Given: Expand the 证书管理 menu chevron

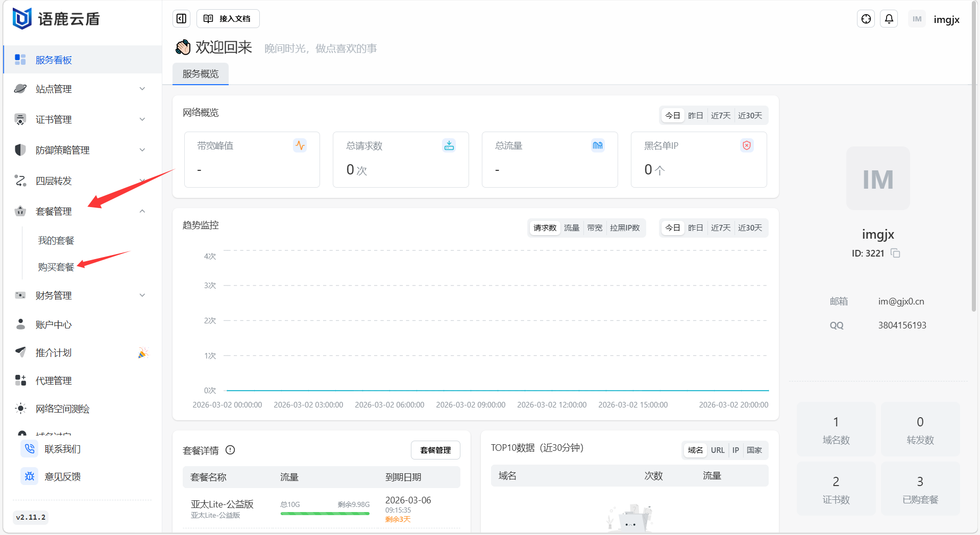Looking at the screenshot, I should pyautogui.click(x=142, y=119).
